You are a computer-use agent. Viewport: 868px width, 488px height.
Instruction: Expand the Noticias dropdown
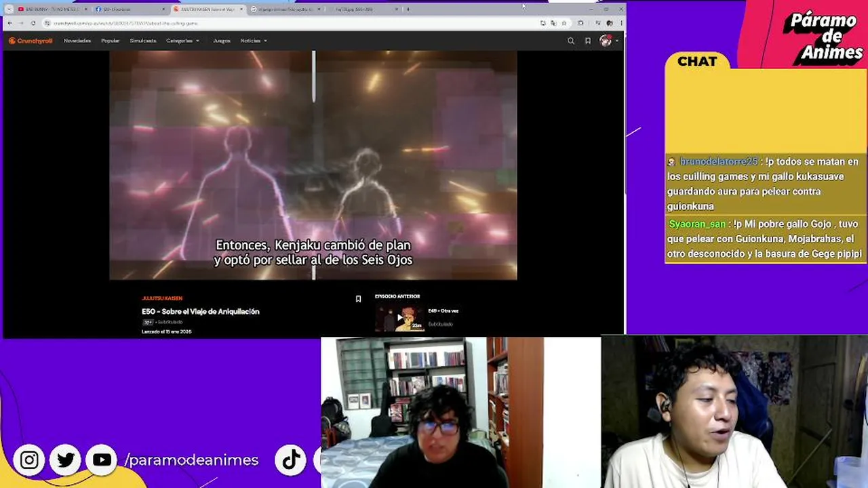(x=254, y=41)
